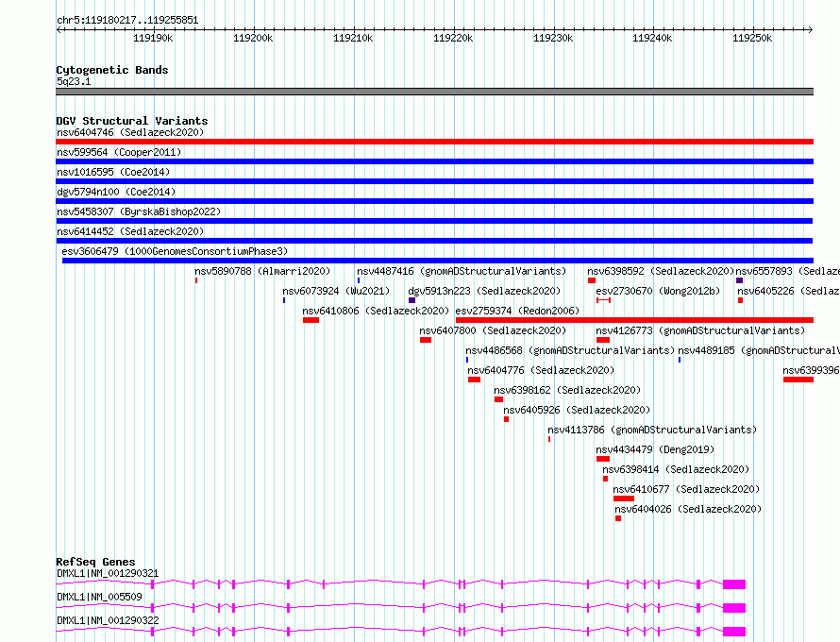
Task: Click the last exon block of NM_005509
Action: tap(734, 608)
